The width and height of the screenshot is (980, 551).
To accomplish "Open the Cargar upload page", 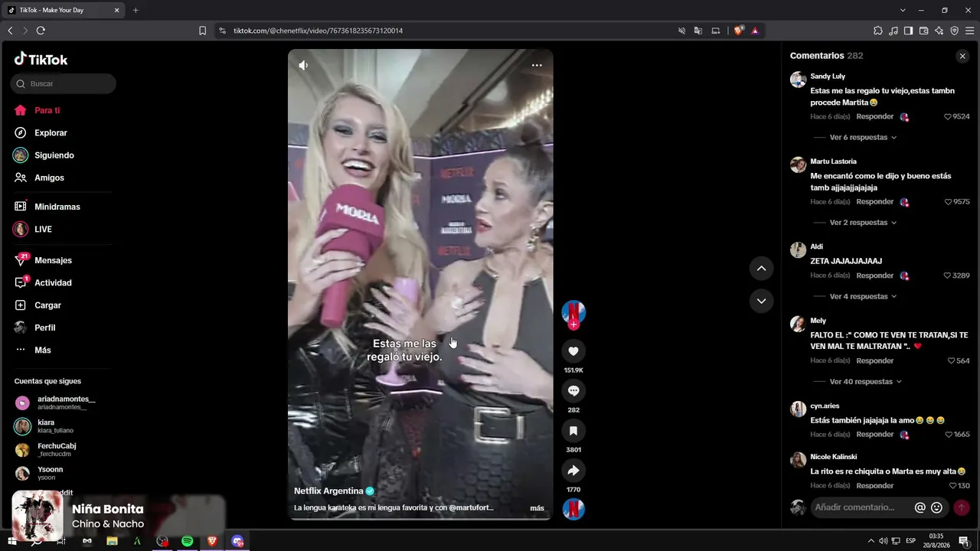I will coord(47,305).
